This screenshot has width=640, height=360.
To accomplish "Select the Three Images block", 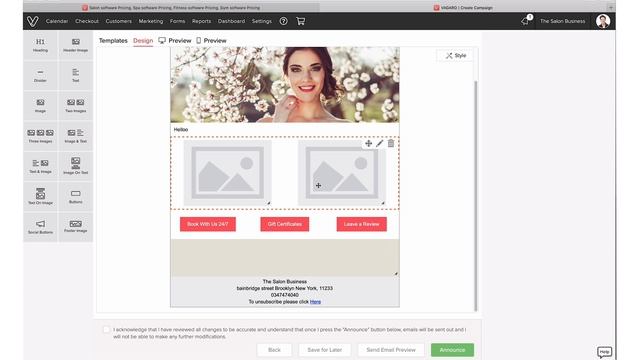I will pos(40,136).
